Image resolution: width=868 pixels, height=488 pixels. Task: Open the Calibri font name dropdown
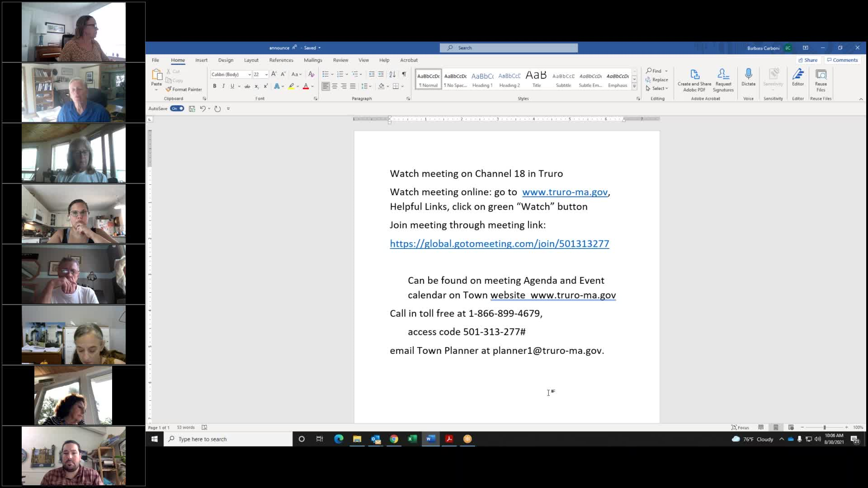[x=249, y=75]
